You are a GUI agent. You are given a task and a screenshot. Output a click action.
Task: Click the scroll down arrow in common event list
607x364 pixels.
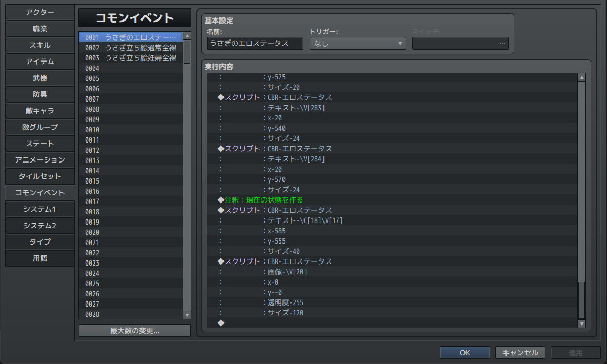(x=187, y=315)
